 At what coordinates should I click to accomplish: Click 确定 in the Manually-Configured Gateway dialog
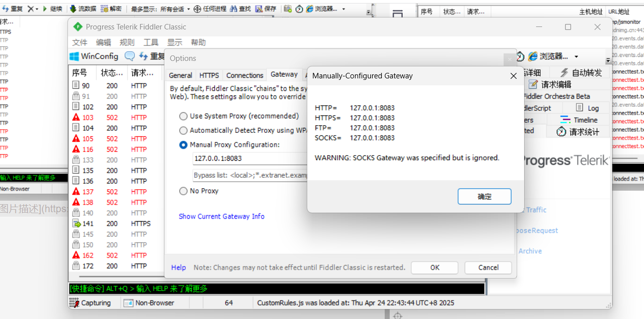click(x=484, y=197)
